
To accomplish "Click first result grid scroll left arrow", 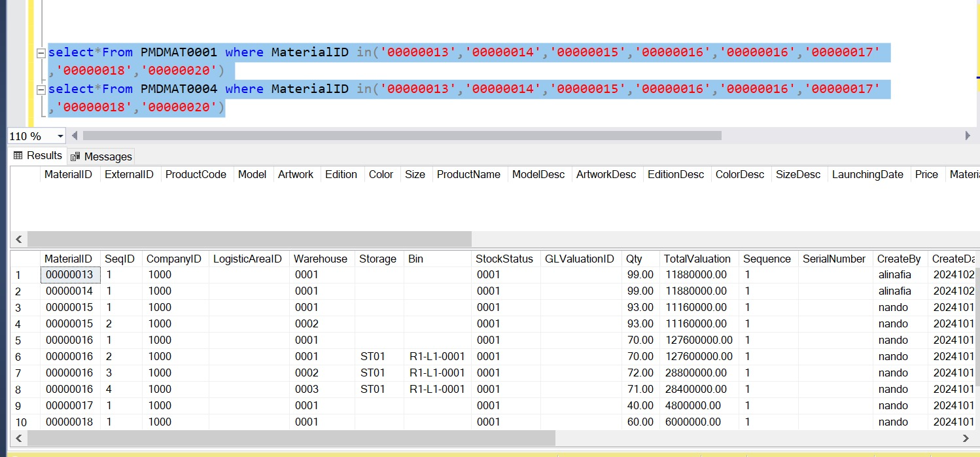I will [x=18, y=240].
